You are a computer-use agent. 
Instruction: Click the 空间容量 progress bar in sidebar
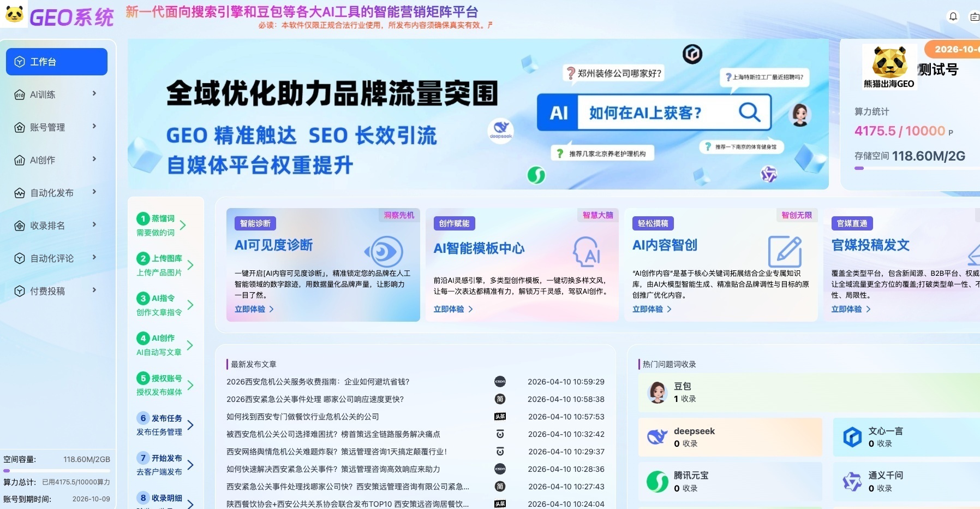[x=57, y=470]
